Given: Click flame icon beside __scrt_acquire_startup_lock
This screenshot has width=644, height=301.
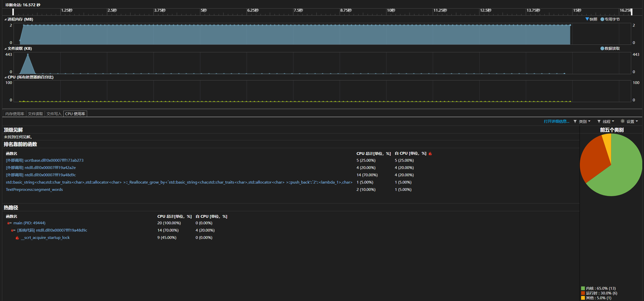Looking at the screenshot, I should pyautogui.click(x=17, y=238).
